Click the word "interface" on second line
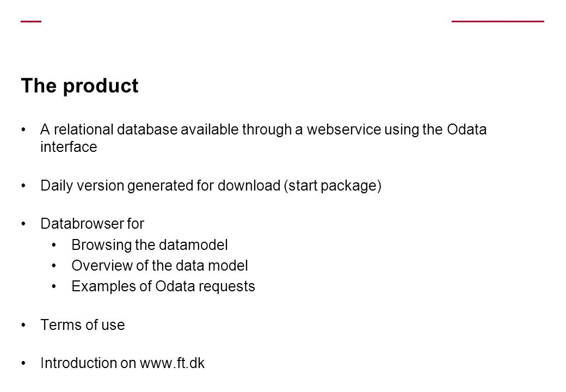The image size is (566, 392). 69,147
